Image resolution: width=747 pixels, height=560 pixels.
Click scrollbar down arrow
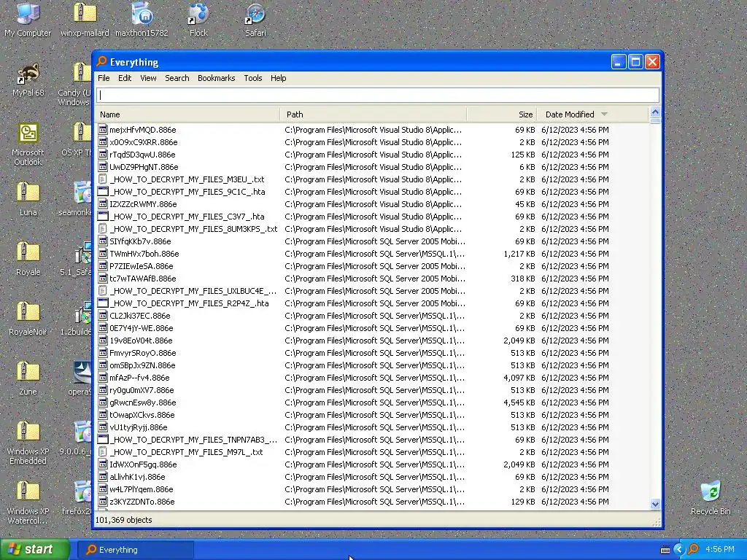click(655, 504)
